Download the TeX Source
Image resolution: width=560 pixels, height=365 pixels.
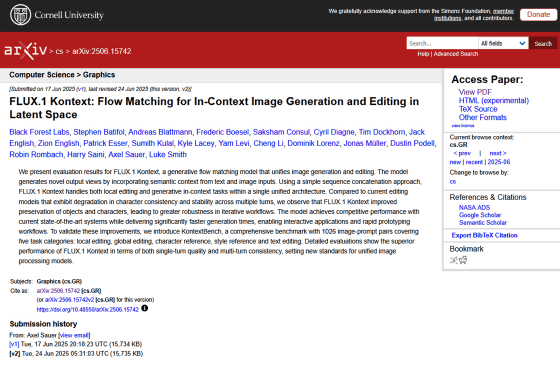[x=478, y=109]
